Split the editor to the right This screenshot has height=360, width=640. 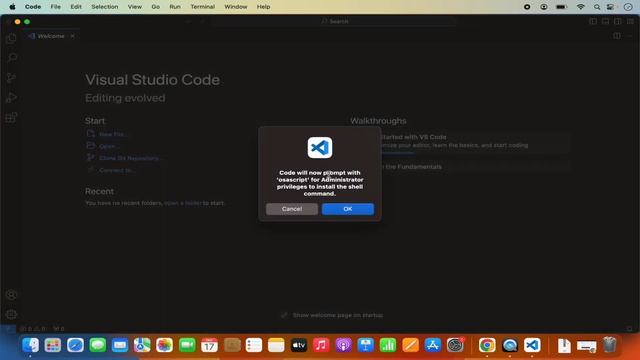617,36
